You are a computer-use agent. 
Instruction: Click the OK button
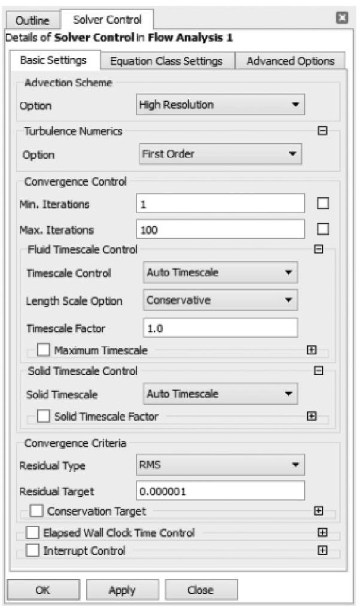coord(43,590)
